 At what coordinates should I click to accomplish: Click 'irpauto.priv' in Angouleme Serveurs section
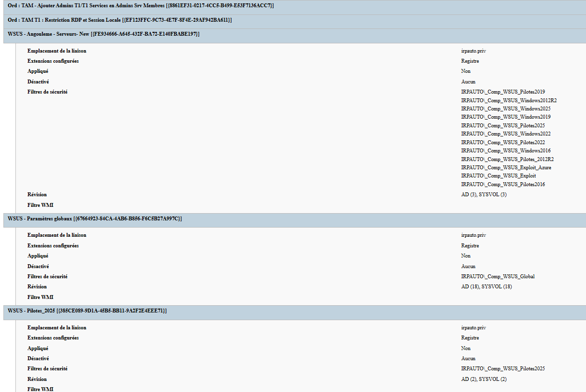pos(473,51)
